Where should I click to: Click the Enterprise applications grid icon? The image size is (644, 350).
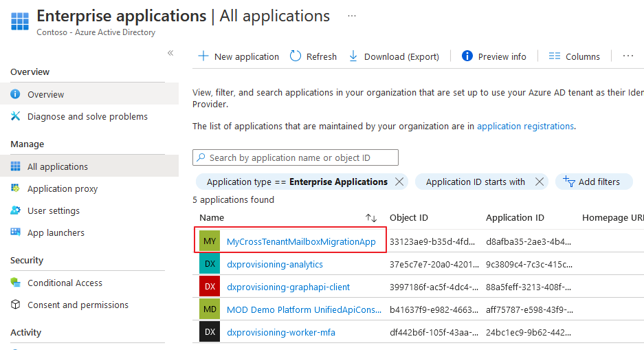coord(20,21)
